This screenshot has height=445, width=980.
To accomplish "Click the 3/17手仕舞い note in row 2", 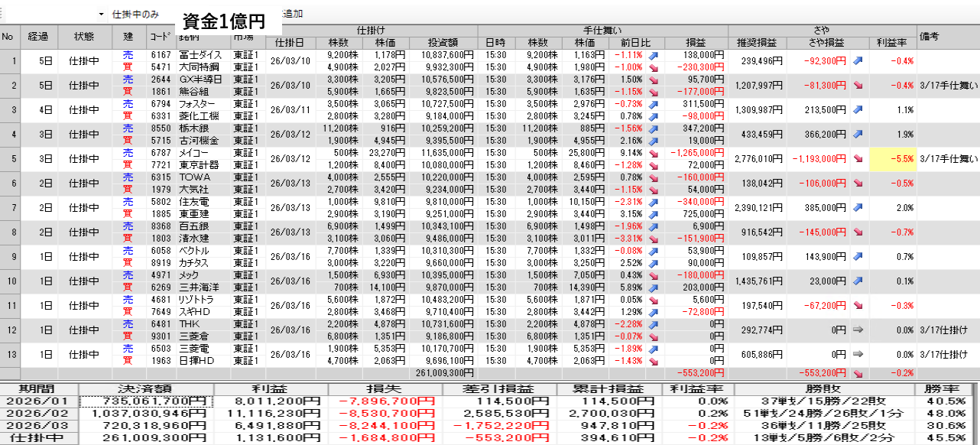I will 948,86.
